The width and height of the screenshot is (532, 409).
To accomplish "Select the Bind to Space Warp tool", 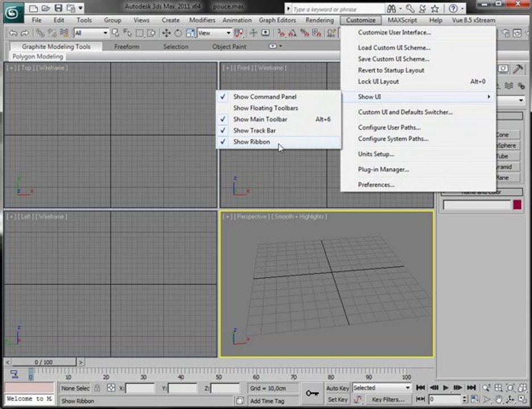I will pos(64,34).
